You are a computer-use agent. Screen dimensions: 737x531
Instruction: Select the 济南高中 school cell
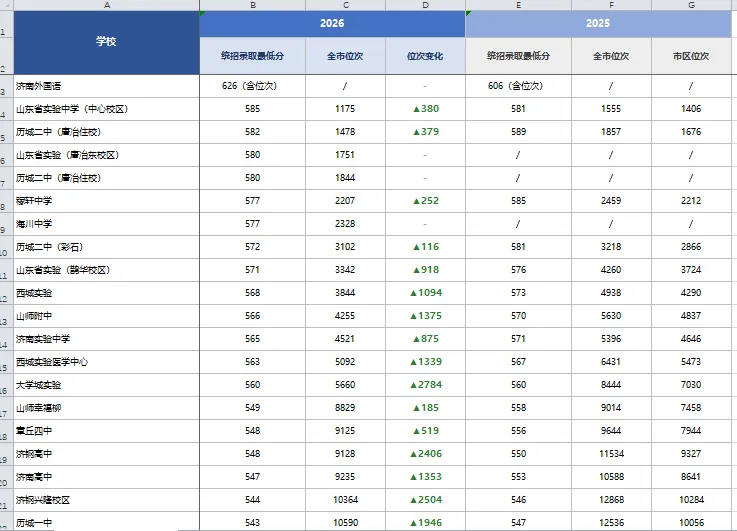tap(107, 477)
